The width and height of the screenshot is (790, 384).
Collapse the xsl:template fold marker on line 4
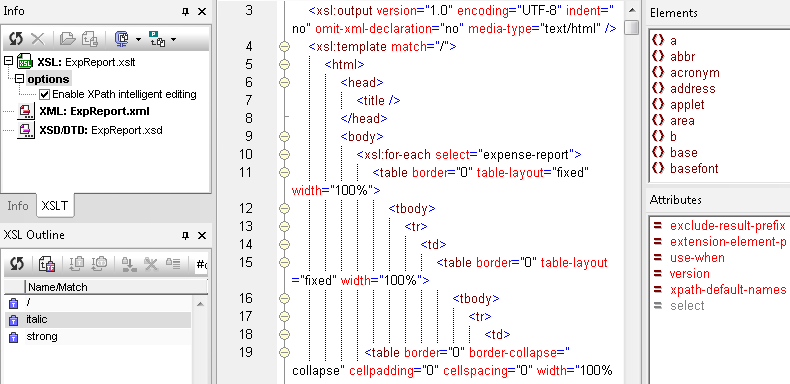click(x=285, y=47)
